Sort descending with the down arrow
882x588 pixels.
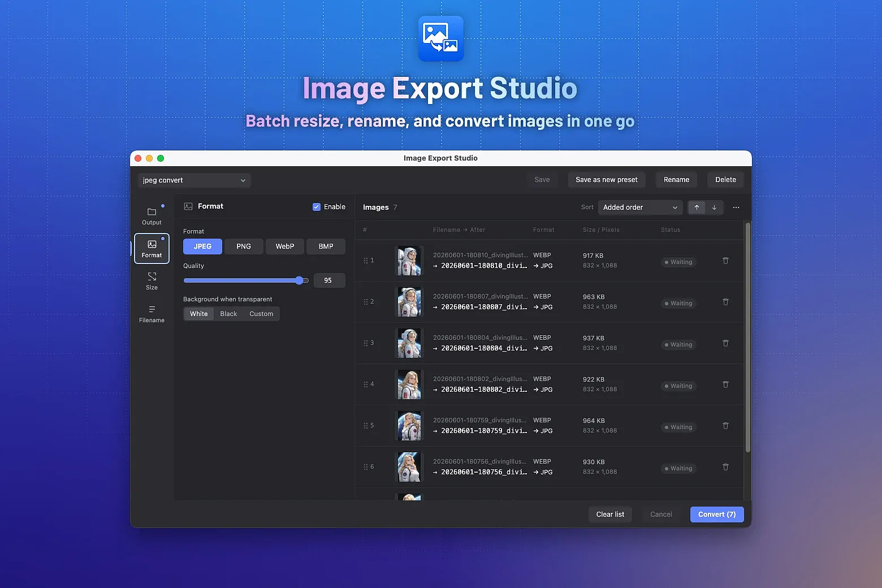pos(714,207)
